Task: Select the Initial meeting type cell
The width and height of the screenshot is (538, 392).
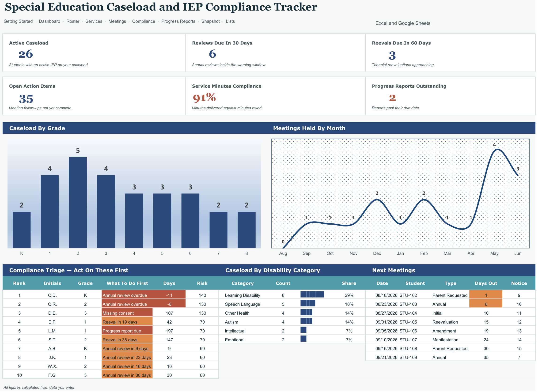Action: point(438,313)
